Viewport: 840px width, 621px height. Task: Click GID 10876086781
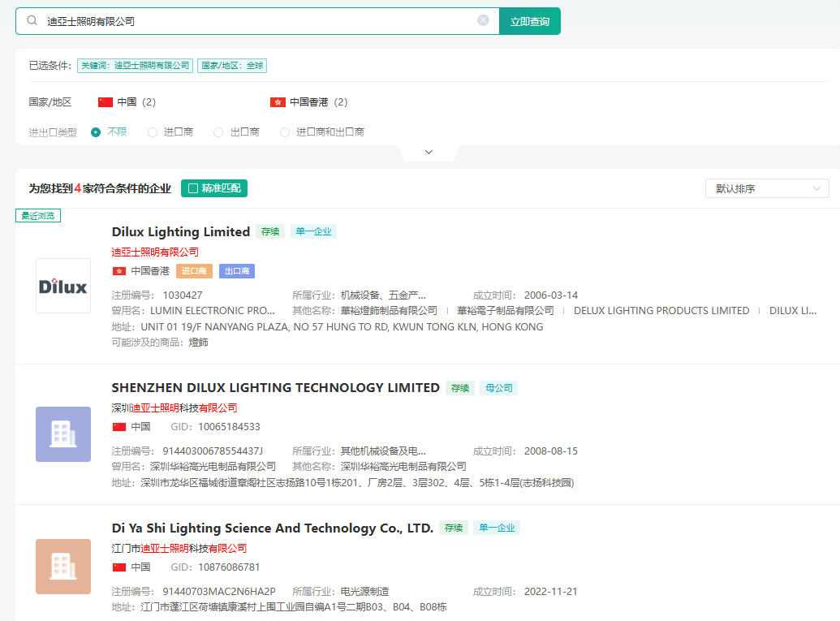pos(229,567)
